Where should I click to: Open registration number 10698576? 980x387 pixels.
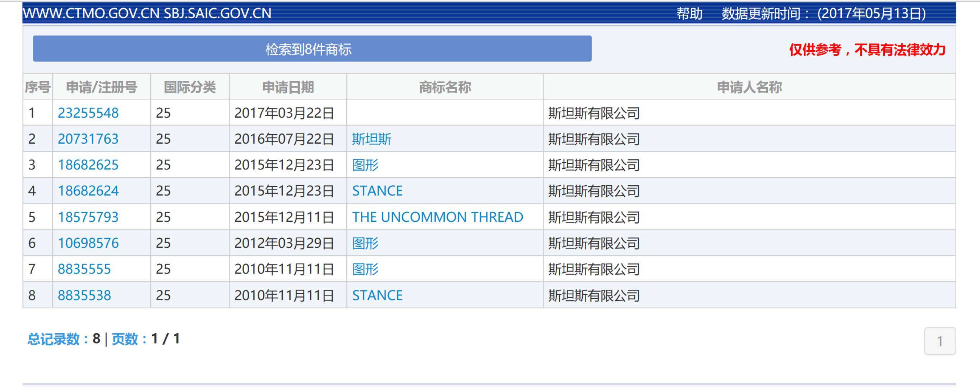tap(88, 243)
